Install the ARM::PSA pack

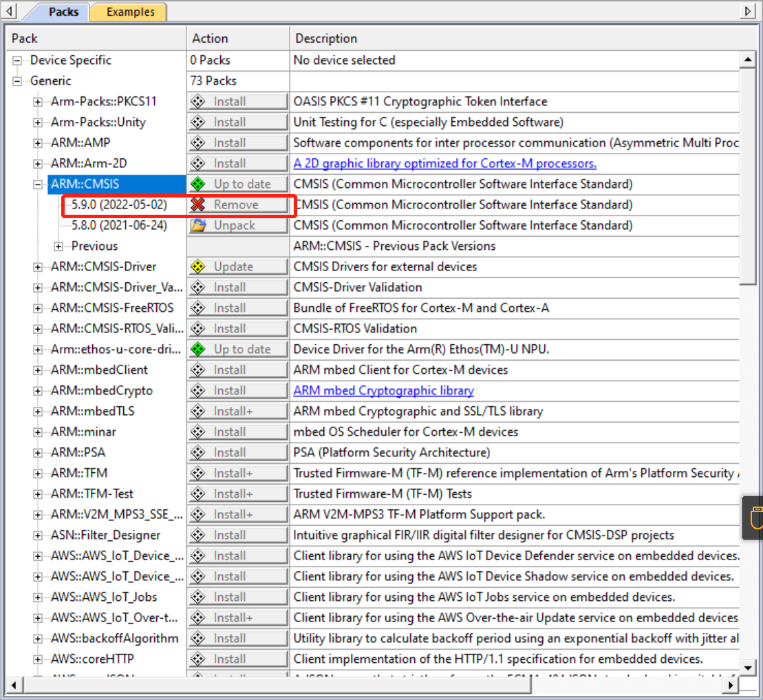(238, 453)
